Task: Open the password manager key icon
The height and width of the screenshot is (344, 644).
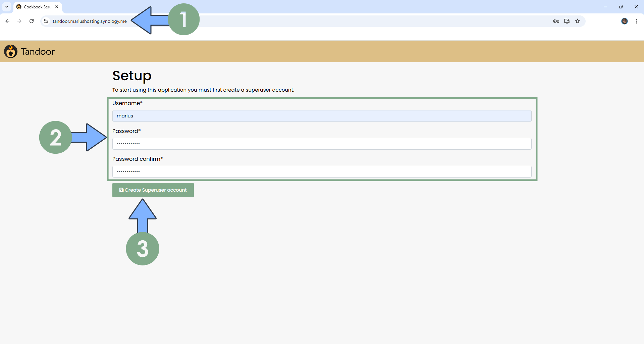Action: [x=556, y=21]
